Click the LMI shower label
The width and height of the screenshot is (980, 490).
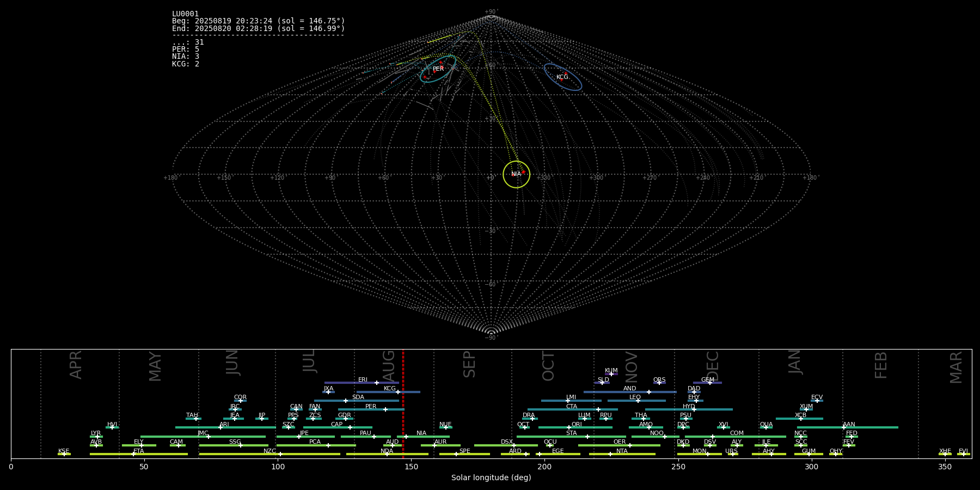[571, 397]
